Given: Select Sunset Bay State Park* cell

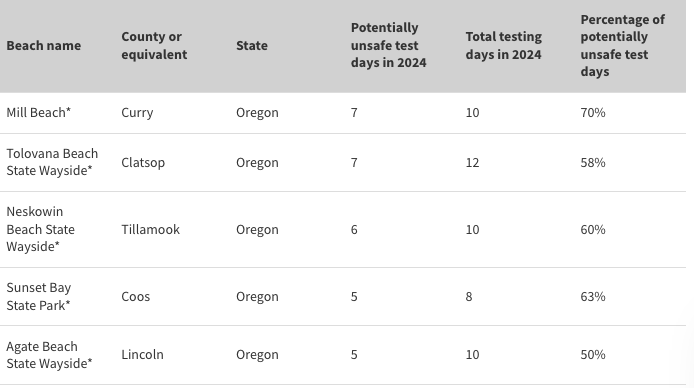Looking at the screenshot, I should [39, 296].
